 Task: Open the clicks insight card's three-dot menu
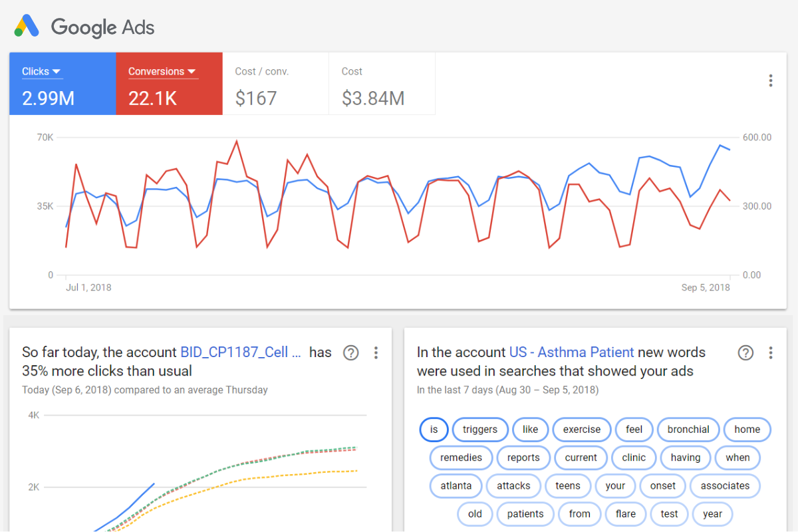pos(376,352)
